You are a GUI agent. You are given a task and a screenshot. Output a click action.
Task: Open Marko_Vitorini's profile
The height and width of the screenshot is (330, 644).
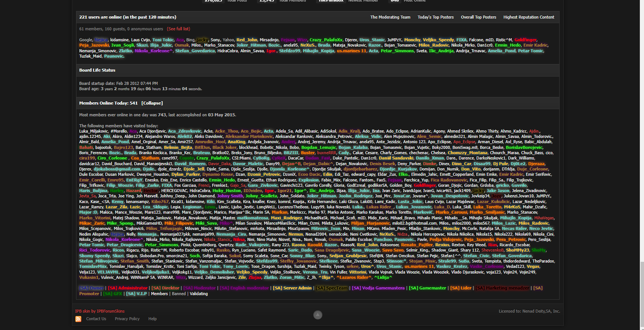tap(95, 218)
